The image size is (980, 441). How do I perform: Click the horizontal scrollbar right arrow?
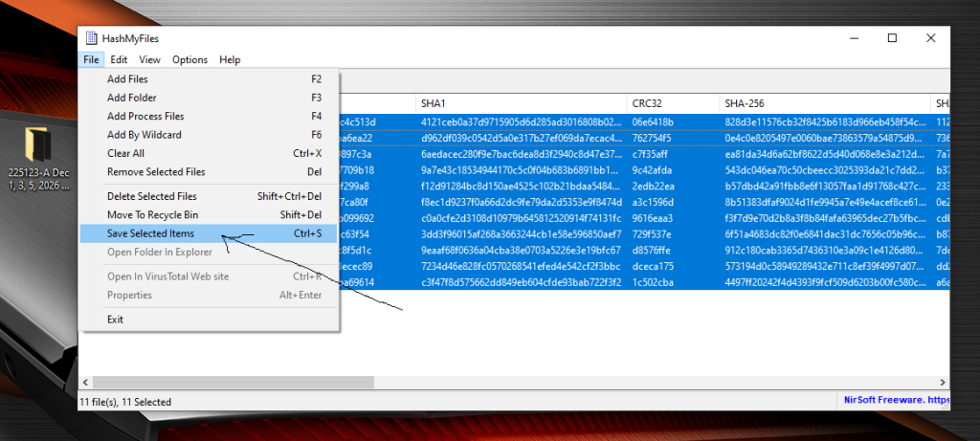click(x=943, y=382)
